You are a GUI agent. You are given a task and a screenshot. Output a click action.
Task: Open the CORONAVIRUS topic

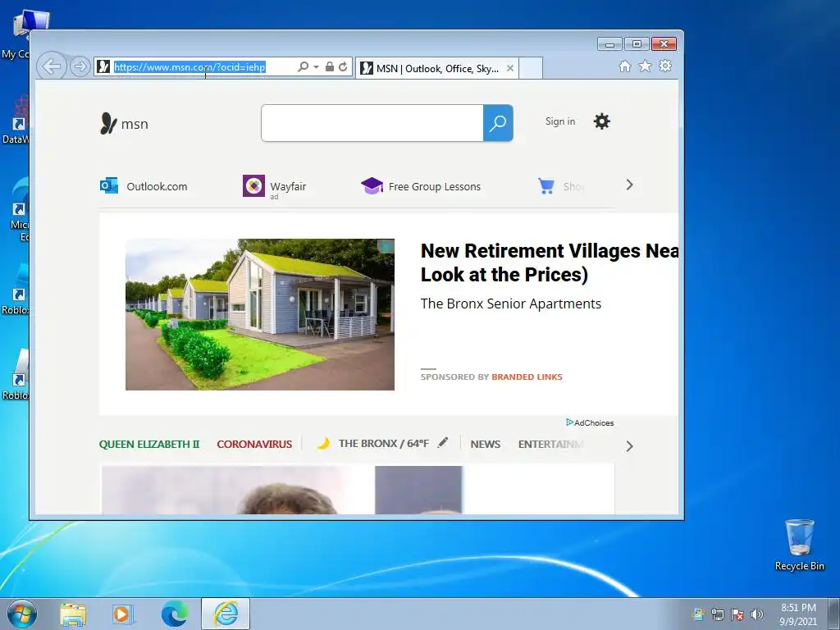tap(254, 444)
